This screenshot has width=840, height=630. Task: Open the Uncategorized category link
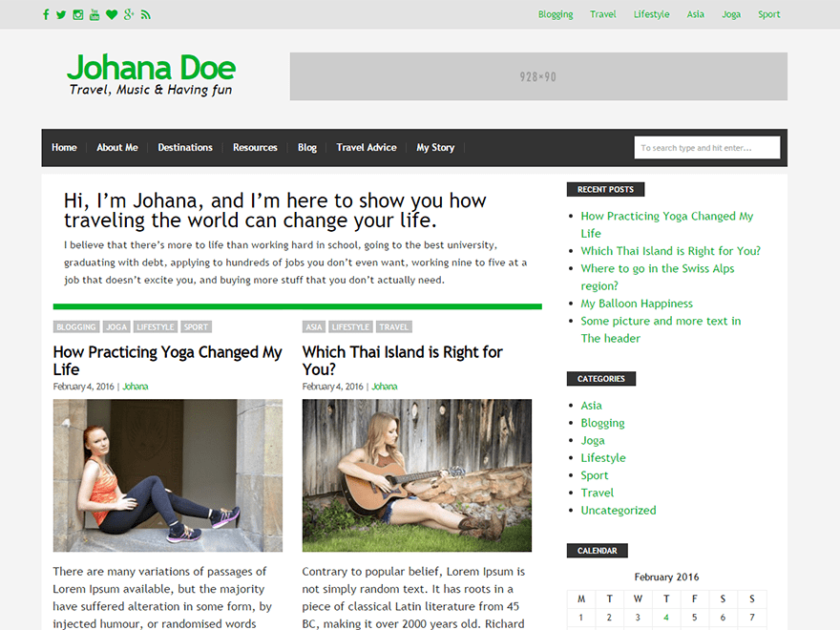click(x=619, y=511)
